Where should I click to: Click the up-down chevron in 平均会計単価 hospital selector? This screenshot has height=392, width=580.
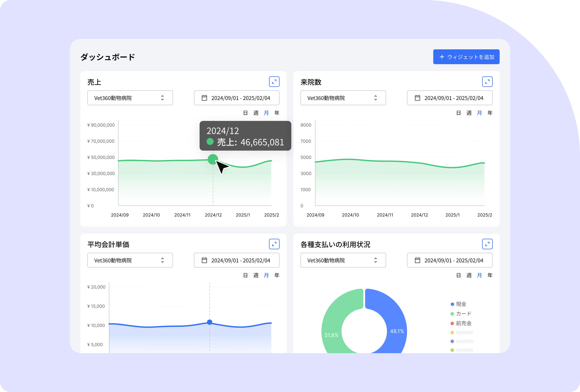tap(162, 260)
